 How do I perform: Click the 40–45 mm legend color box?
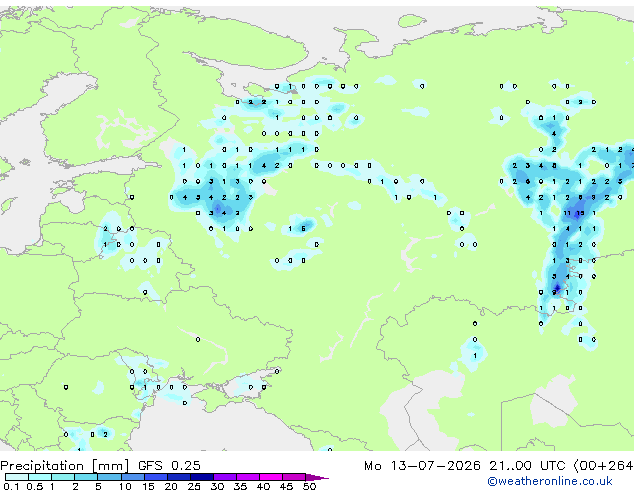271,477
